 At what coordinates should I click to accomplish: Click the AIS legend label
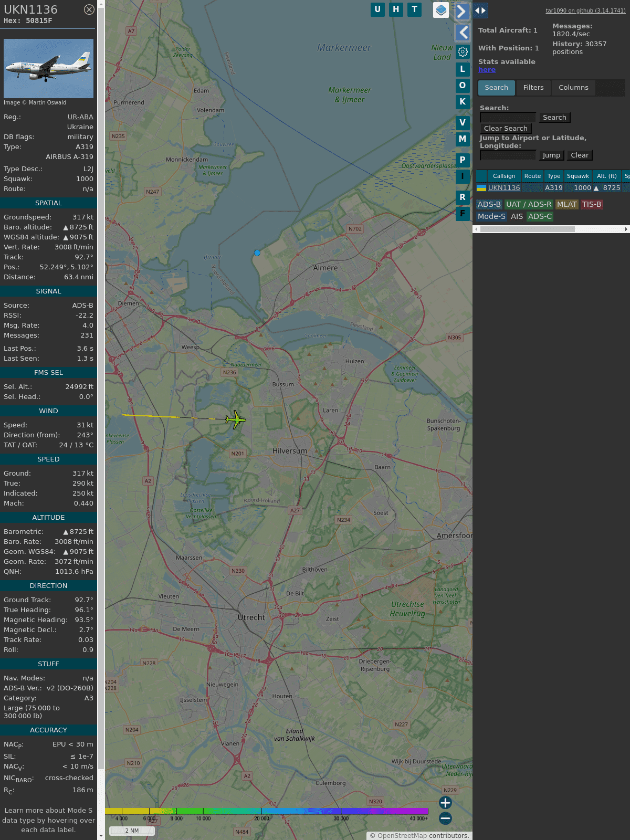(x=517, y=216)
